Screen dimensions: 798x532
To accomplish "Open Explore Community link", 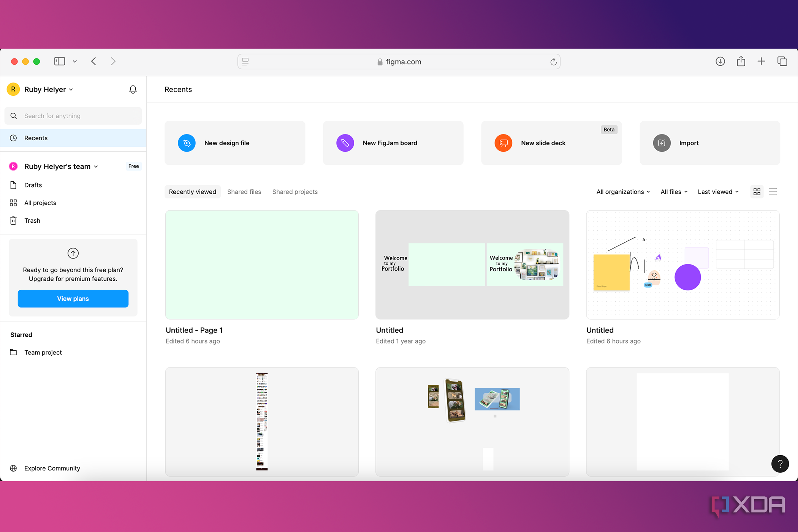I will pyautogui.click(x=52, y=468).
